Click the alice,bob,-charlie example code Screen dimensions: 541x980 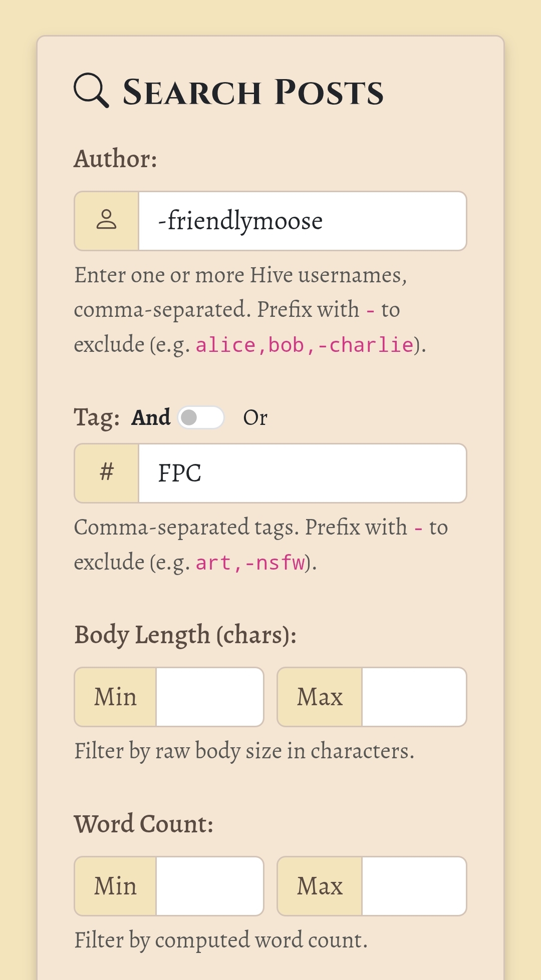(305, 345)
